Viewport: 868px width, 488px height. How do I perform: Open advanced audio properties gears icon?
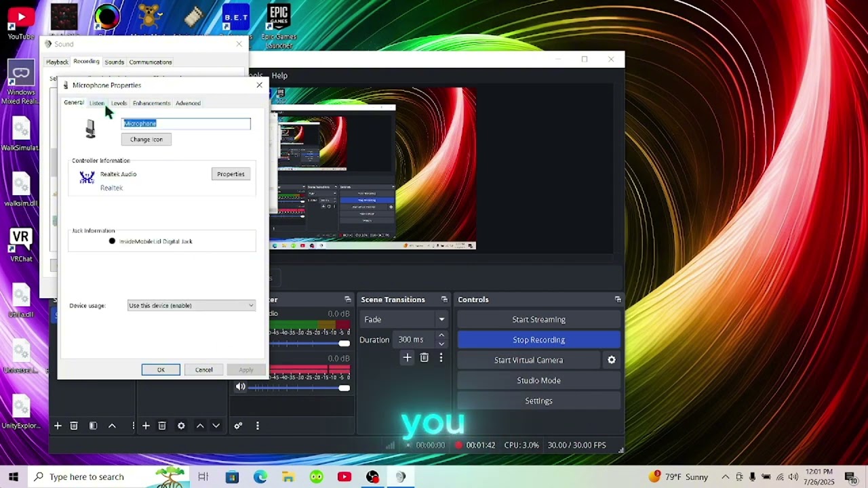coord(238,426)
